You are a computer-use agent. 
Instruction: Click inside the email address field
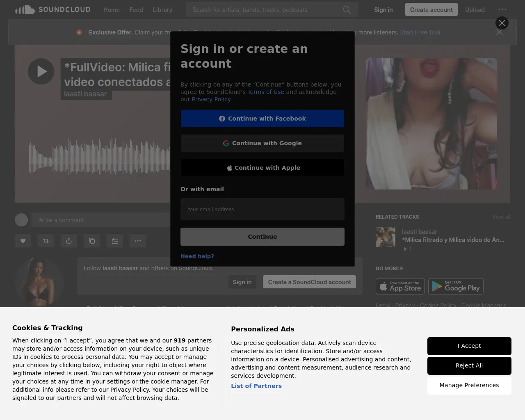262,209
